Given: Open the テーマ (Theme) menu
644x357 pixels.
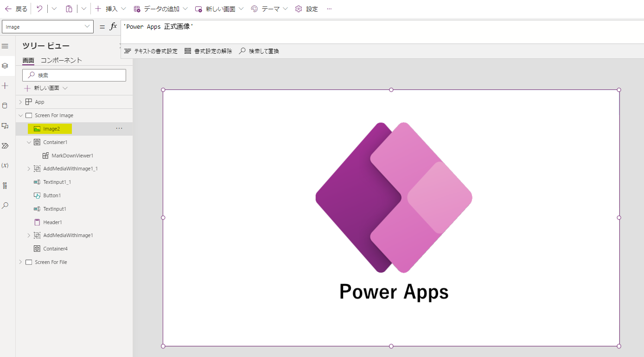Looking at the screenshot, I should click(x=269, y=9).
